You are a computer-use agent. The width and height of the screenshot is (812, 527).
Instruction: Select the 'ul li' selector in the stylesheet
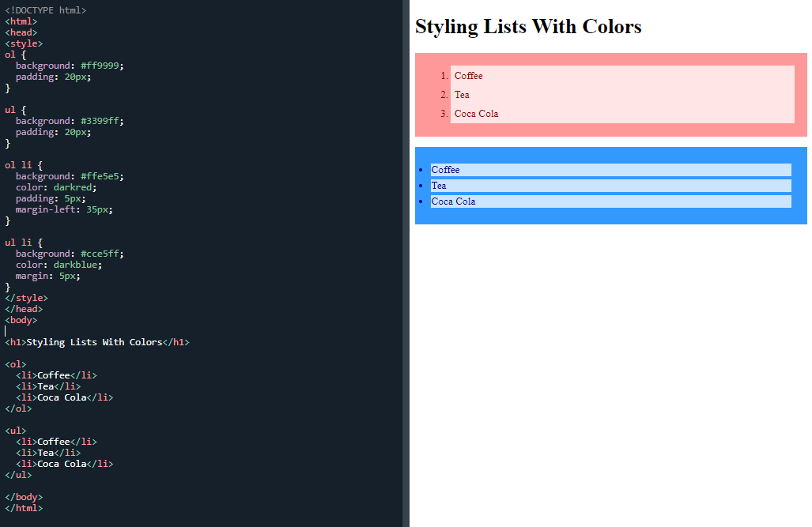tap(17, 243)
